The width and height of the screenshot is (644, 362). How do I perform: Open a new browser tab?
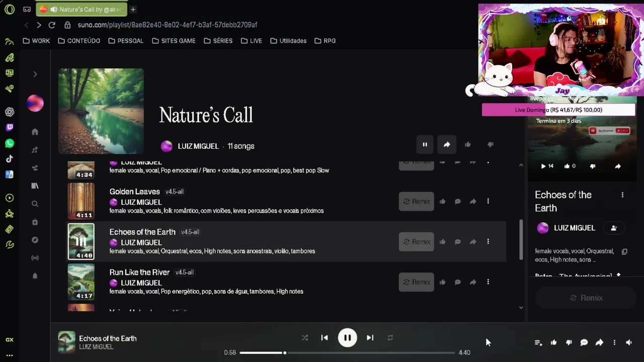coord(133,9)
